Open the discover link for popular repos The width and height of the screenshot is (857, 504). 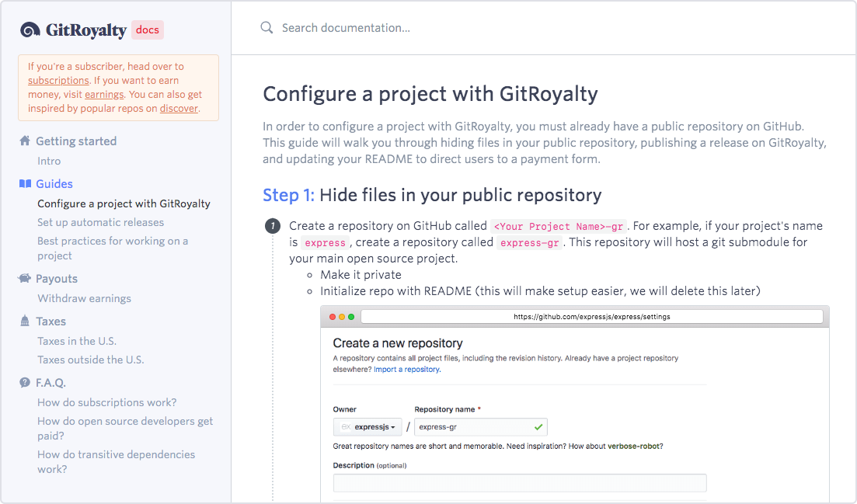(179, 108)
